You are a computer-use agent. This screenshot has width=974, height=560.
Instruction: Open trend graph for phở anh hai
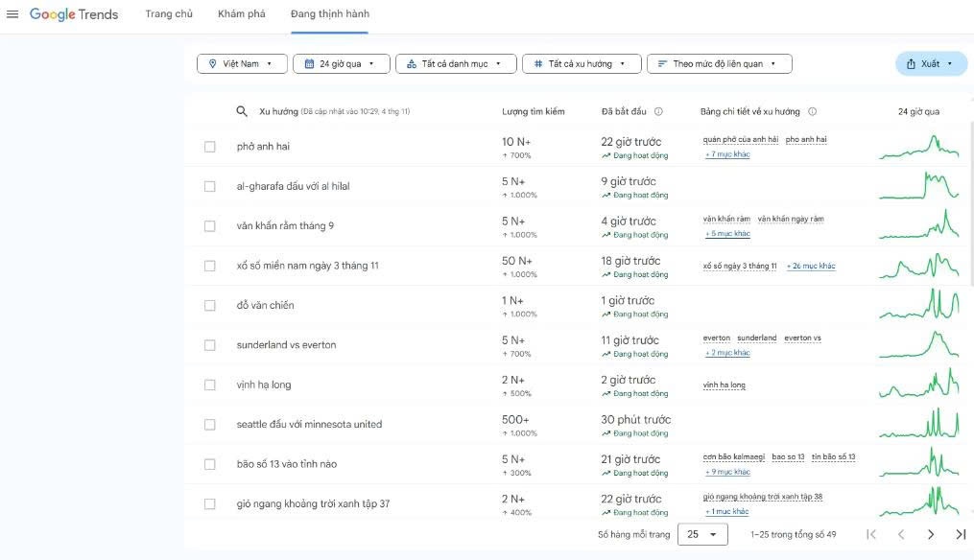click(x=918, y=147)
